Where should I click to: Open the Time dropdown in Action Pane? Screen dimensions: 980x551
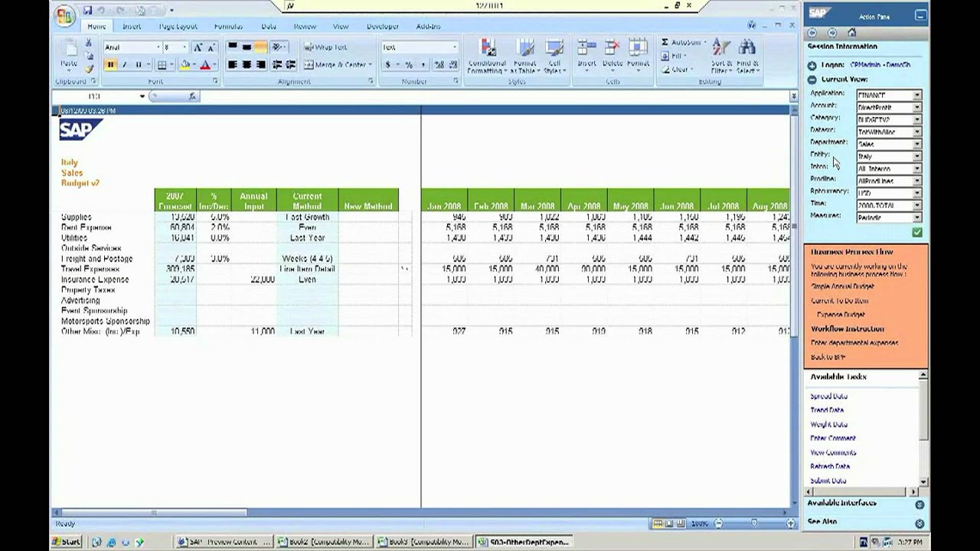917,205
